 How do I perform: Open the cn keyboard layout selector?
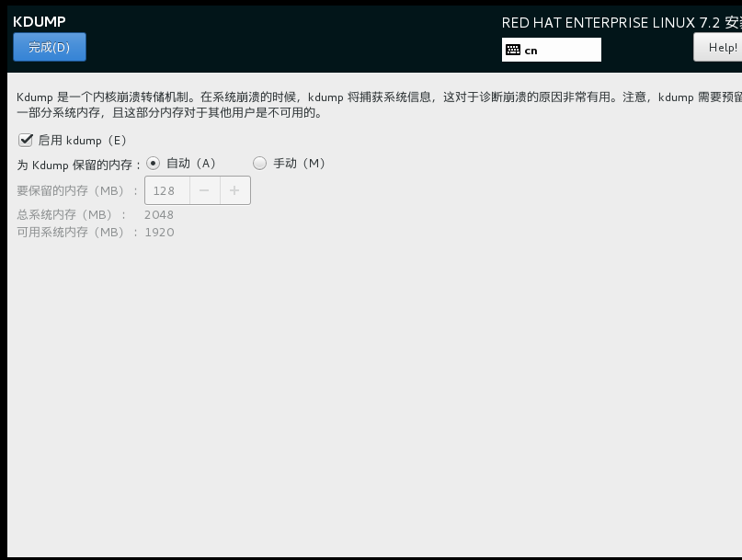click(552, 50)
